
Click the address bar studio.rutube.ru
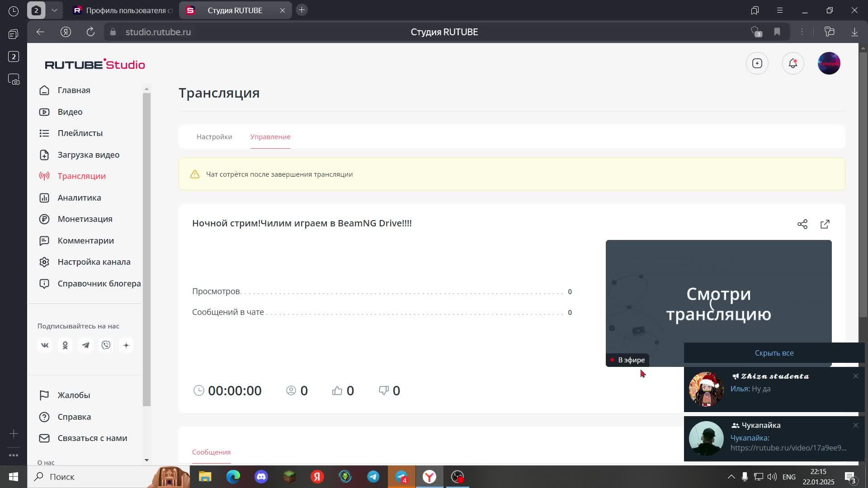[158, 32]
